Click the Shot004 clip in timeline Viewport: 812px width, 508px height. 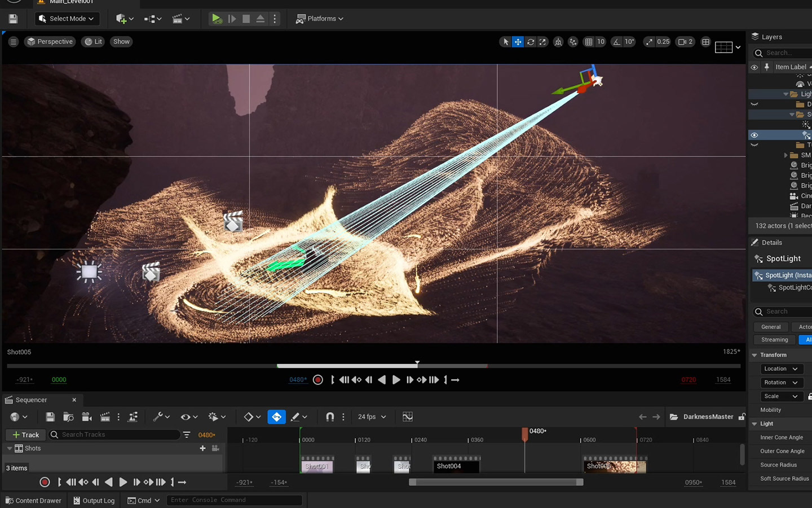coord(456,466)
